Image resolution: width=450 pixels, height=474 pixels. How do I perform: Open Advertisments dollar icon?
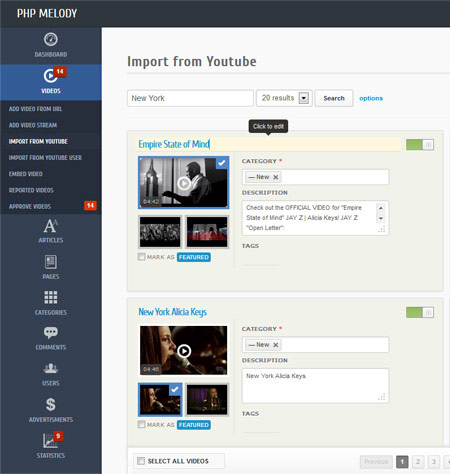(x=51, y=404)
